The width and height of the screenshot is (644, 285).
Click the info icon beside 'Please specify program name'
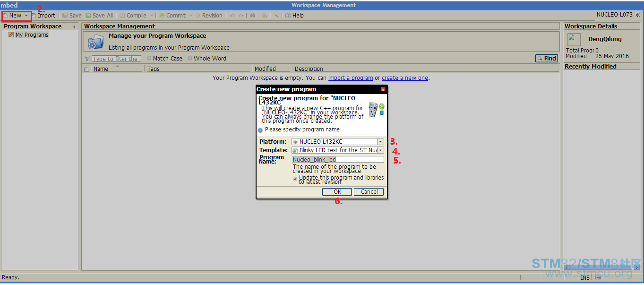click(260, 130)
